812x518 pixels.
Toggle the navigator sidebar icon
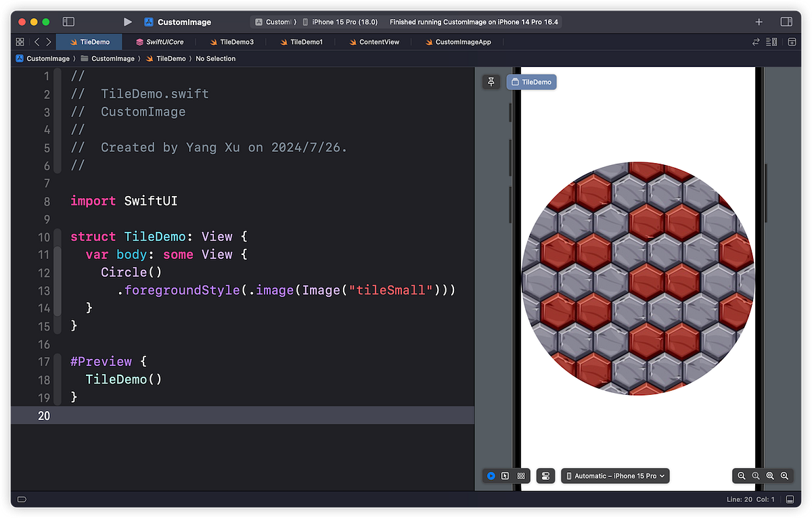tap(68, 21)
